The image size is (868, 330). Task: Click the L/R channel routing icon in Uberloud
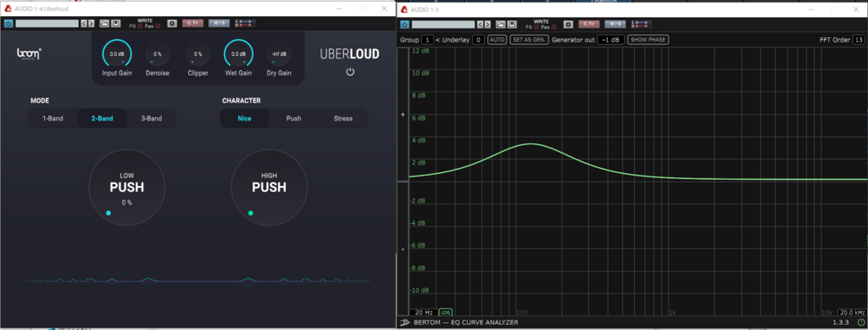pos(245,23)
